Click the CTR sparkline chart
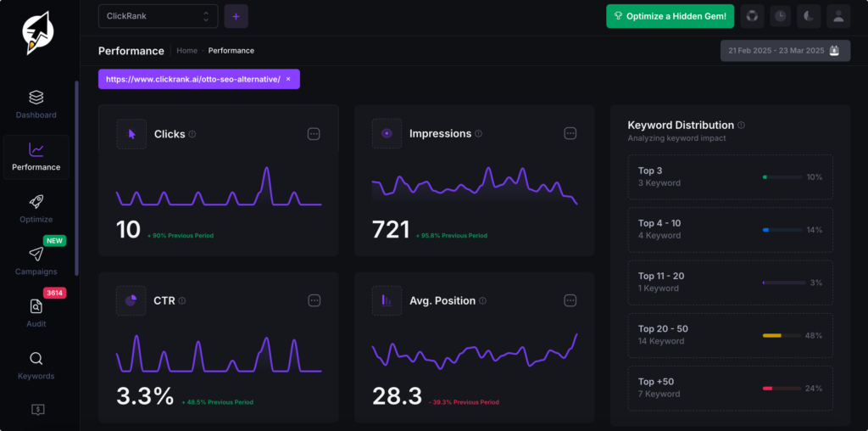The width and height of the screenshot is (868, 431). tap(219, 353)
